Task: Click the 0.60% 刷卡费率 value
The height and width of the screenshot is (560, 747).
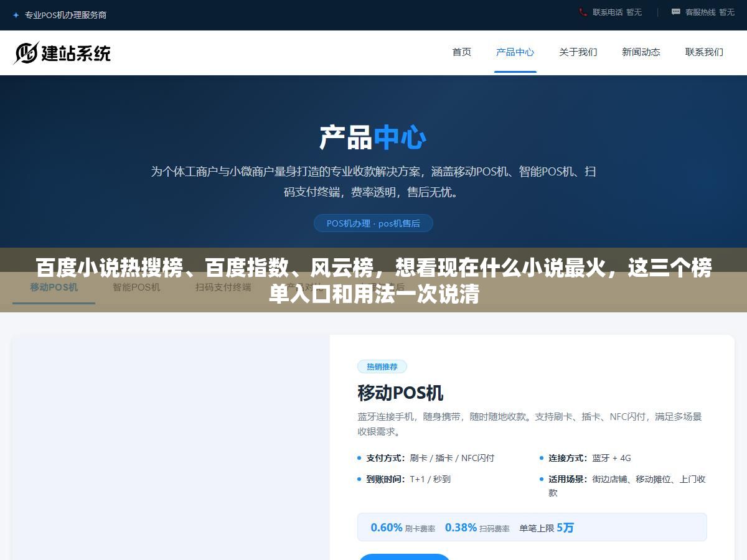Action: tap(403, 528)
